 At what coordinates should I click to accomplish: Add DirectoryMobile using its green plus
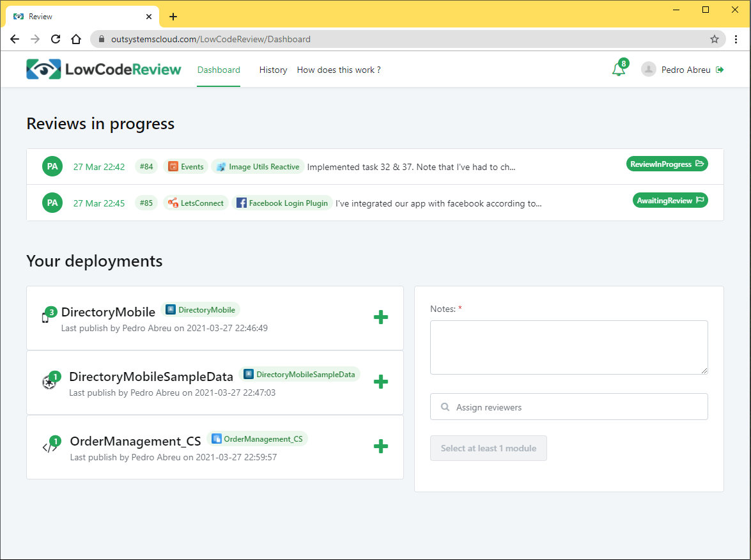tap(380, 317)
